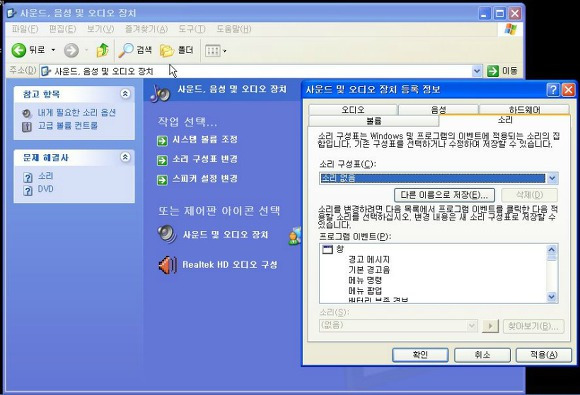Expand the address bar dropdown
Viewport: 580px width, 395px height.
(x=477, y=71)
